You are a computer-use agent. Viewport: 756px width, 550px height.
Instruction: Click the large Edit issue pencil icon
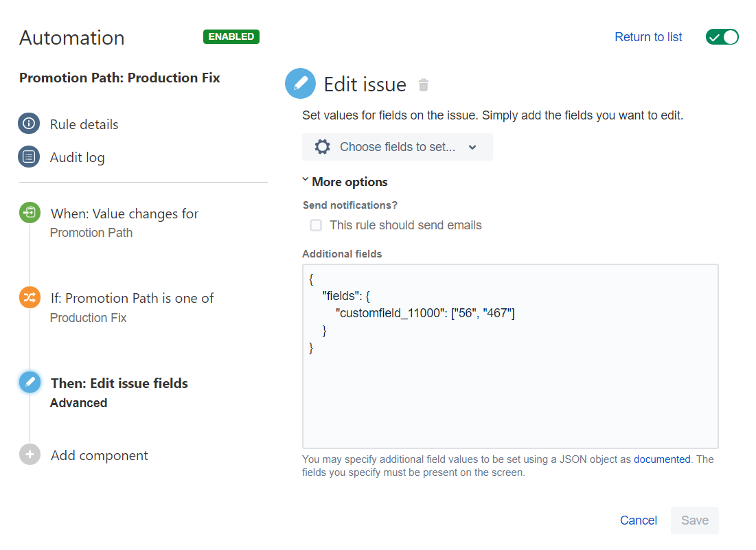click(x=300, y=84)
